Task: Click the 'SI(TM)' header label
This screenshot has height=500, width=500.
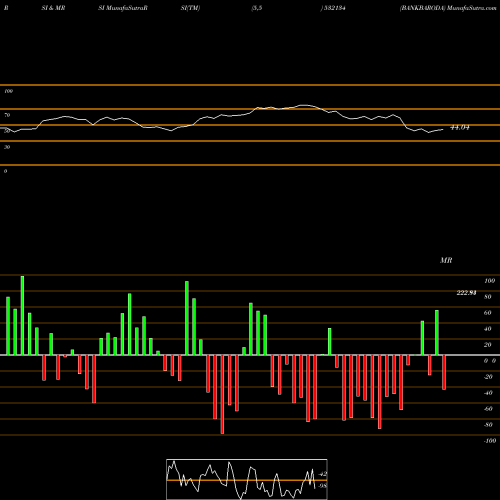Action: 190,8
